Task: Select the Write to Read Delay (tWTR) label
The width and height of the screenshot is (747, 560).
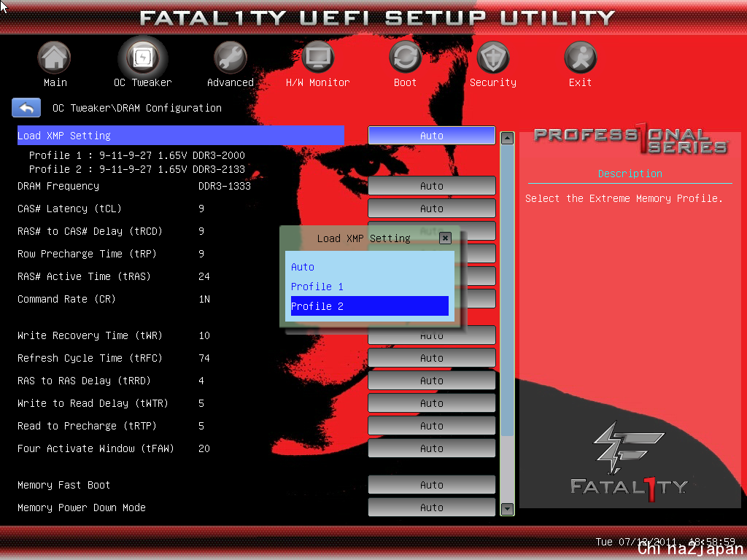Action: click(x=93, y=403)
